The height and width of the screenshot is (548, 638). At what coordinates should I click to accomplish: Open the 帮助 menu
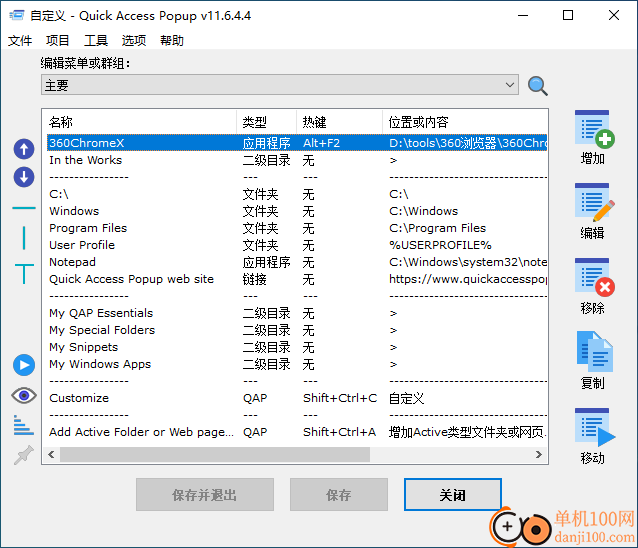(172, 41)
